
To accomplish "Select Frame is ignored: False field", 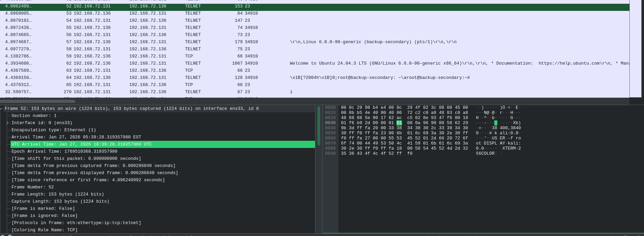I will (163, 216).
